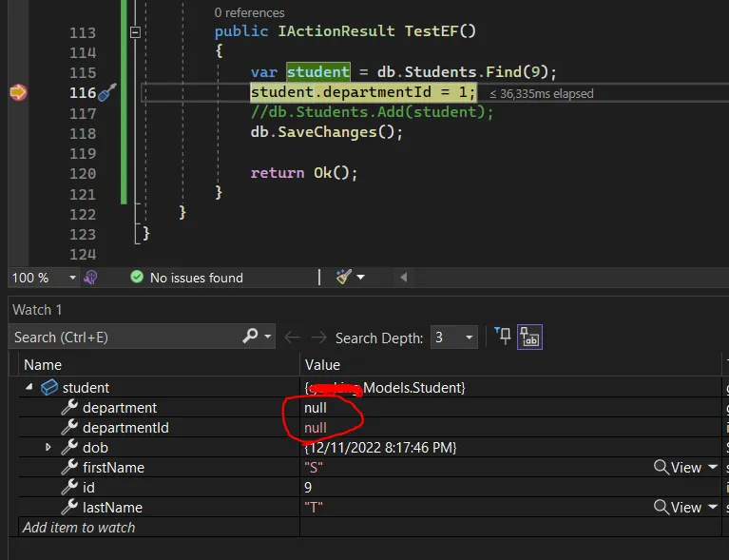Image resolution: width=729 pixels, height=560 pixels.
Task: Click db.SaveChanges() on line 118
Action: coord(326,132)
